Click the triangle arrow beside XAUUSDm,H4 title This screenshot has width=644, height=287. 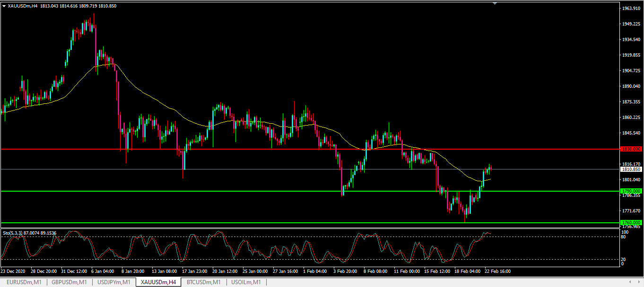[x=4, y=6]
